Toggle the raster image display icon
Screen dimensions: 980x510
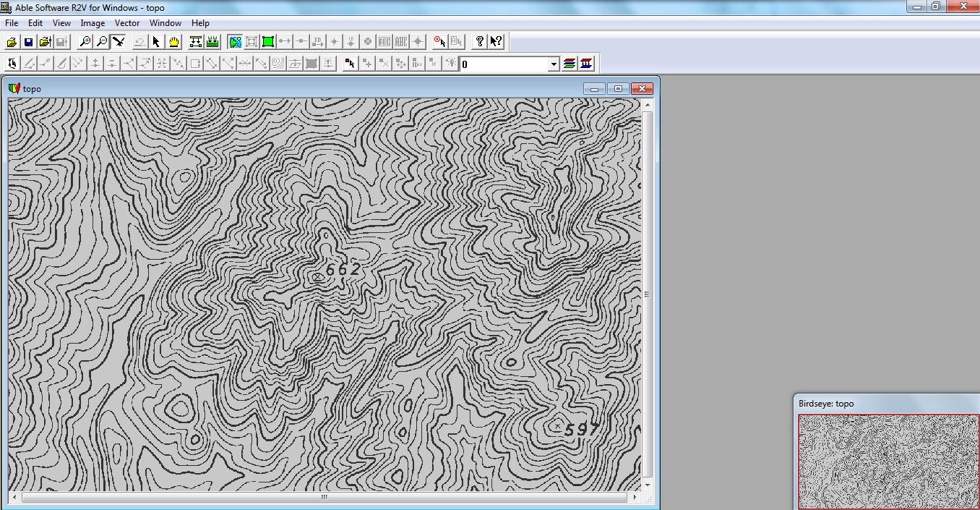[x=235, y=42]
